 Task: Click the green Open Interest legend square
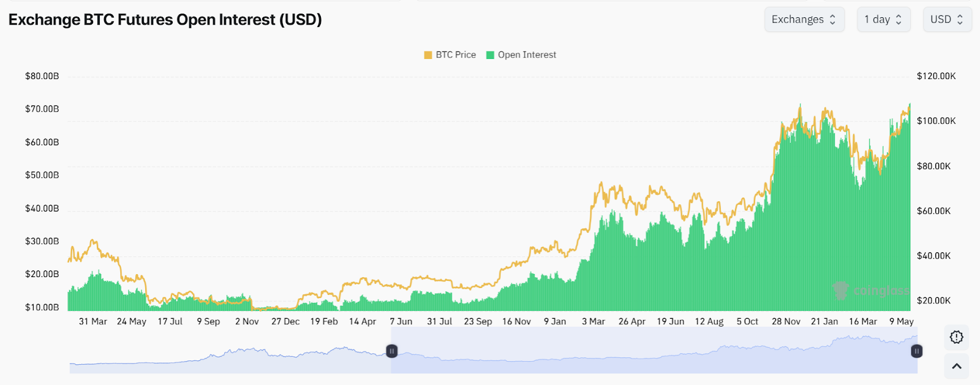click(490, 55)
